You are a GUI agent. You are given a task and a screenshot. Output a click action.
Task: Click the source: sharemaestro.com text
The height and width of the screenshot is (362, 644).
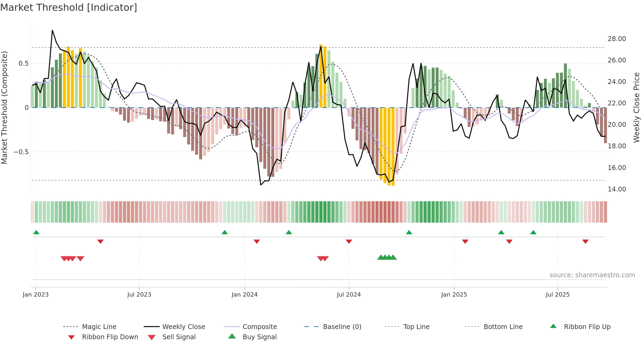click(x=592, y=275)
